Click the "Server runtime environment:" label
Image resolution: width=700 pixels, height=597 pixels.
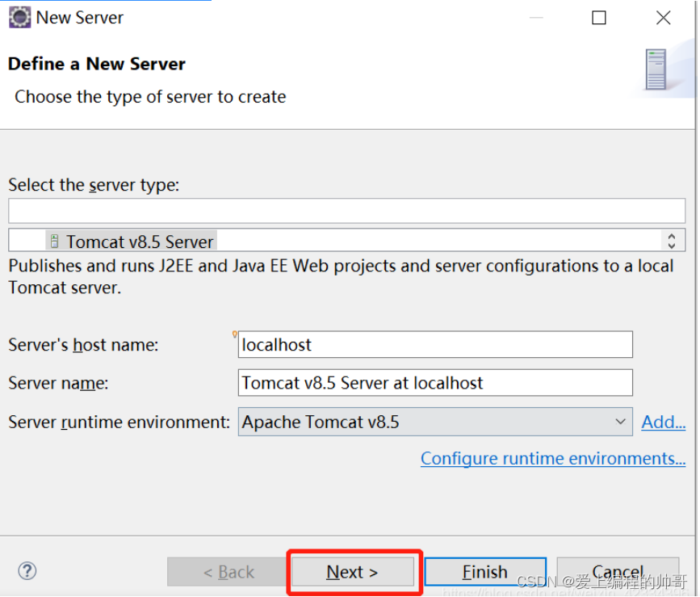pyautogui.click(x=119, y=422)
